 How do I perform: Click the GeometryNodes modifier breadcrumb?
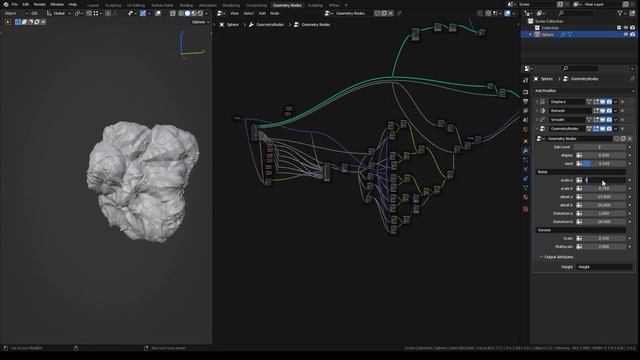point(270,24)
